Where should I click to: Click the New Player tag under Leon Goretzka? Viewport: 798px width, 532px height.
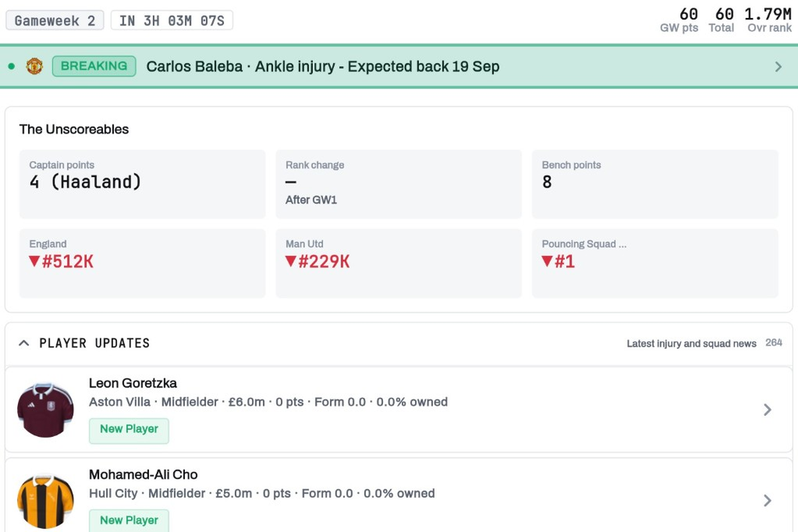coord(129,430)
